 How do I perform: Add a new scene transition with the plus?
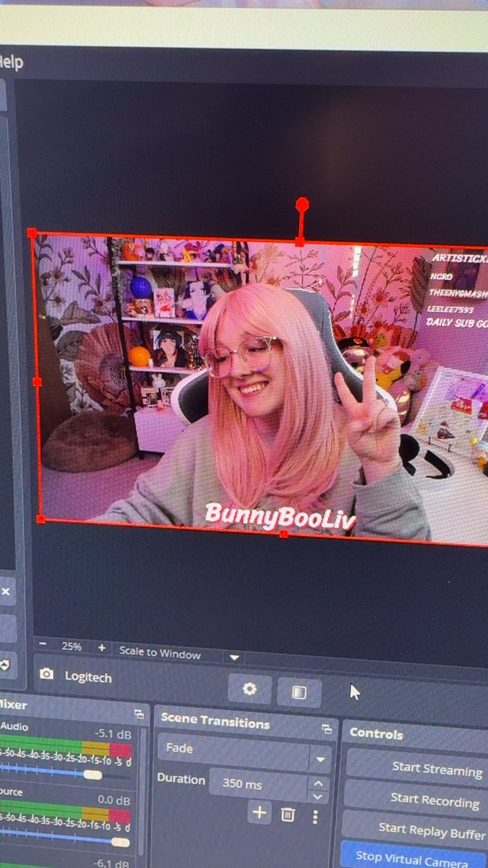click(x=259, y=813)
